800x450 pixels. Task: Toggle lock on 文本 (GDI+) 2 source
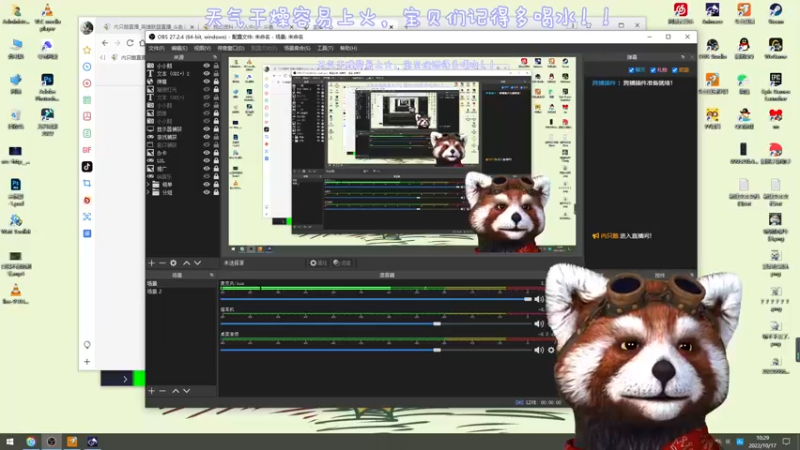[216, 73]
